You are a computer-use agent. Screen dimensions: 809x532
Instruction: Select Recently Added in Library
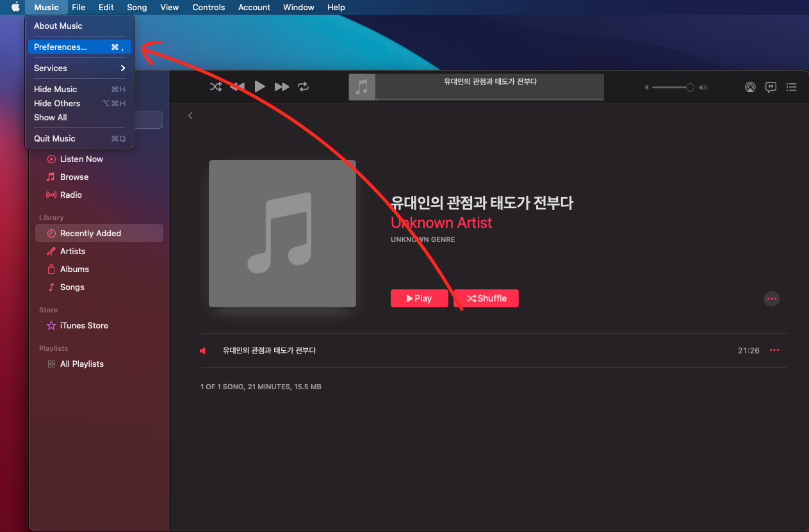[x=99, y=233]
